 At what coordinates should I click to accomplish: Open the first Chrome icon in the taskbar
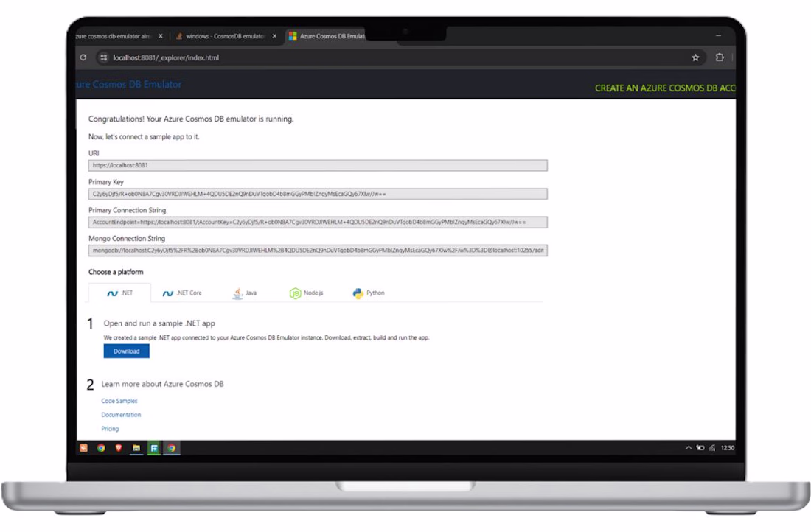pos(102,448)
